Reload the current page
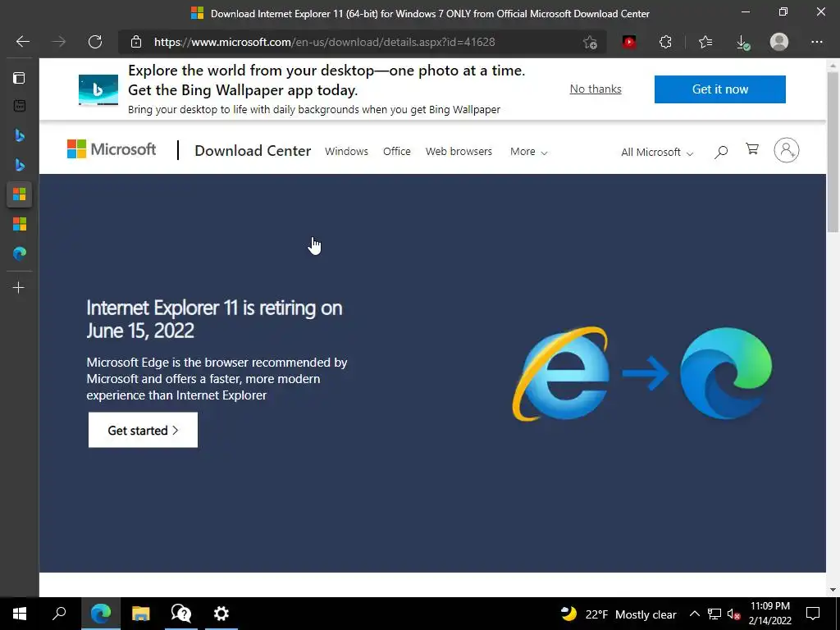This screenshot has height=630, width=840. tap(95, 42)
